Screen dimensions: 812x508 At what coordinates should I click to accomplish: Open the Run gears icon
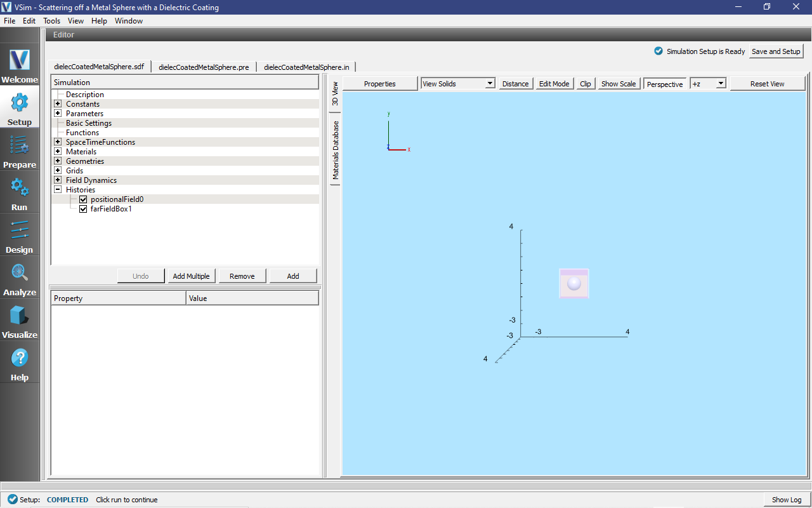coord(19,188)
